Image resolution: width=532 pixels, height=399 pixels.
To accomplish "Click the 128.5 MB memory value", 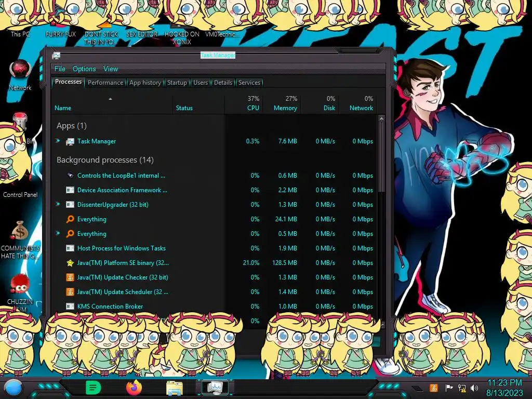I will pos(284,262).
